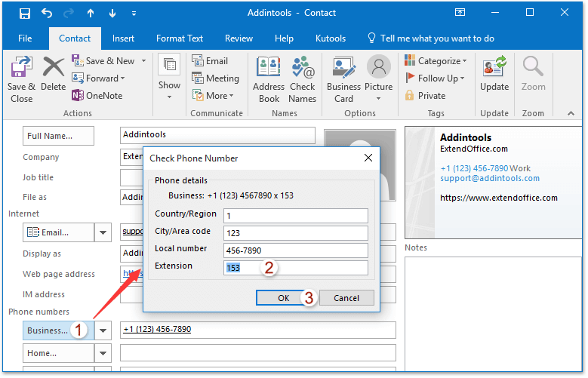The height and width of the screenshot is (378, 588).
Task: Click Save & New
Action: (103, 61)
